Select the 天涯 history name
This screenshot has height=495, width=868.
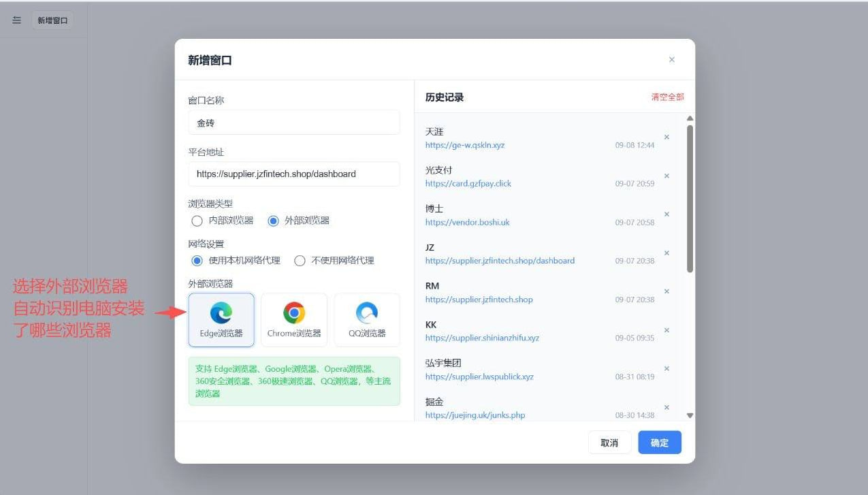[434, 131]
